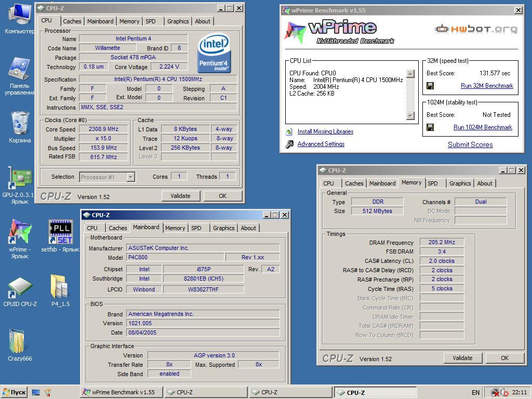Screen dimensions: 532x399
Task: Click the CPU List scrollbar down arrow
Action: (410, 116)
